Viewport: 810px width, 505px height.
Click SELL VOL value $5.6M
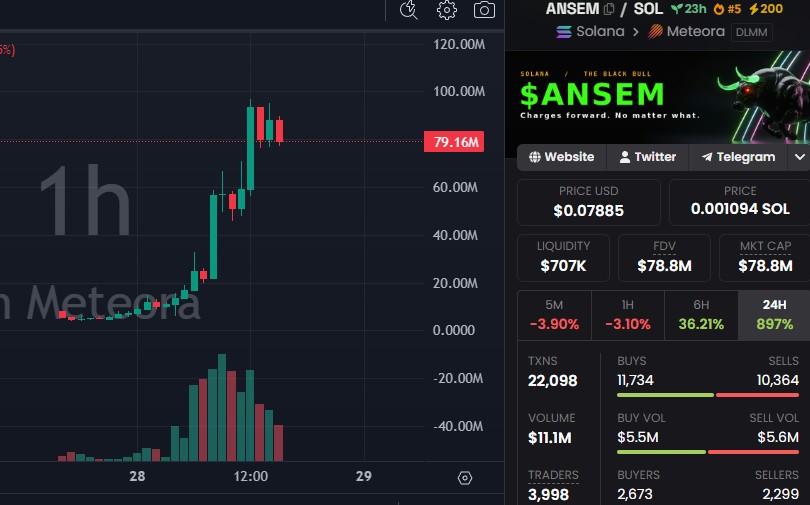click(x=778, y=437)
